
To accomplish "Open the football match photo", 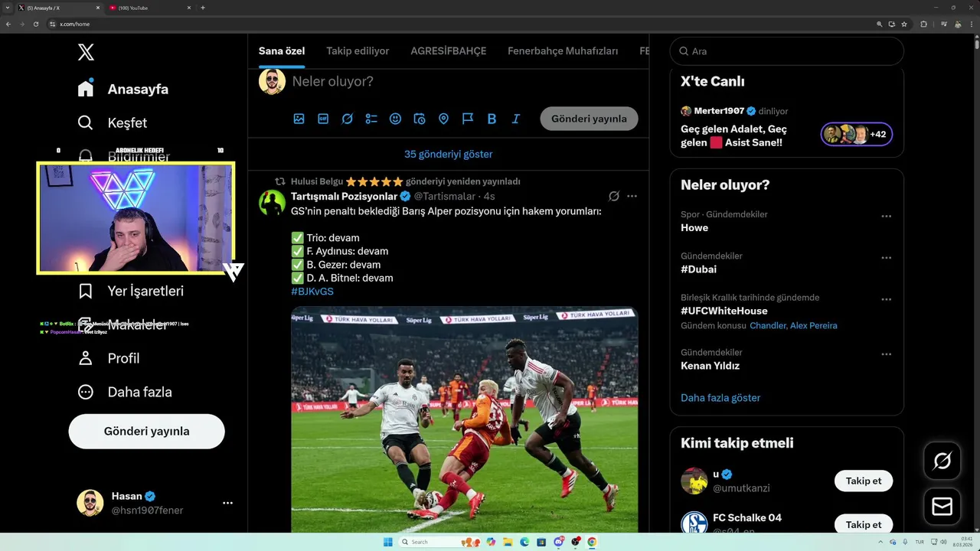I will [x=465, y=419].
